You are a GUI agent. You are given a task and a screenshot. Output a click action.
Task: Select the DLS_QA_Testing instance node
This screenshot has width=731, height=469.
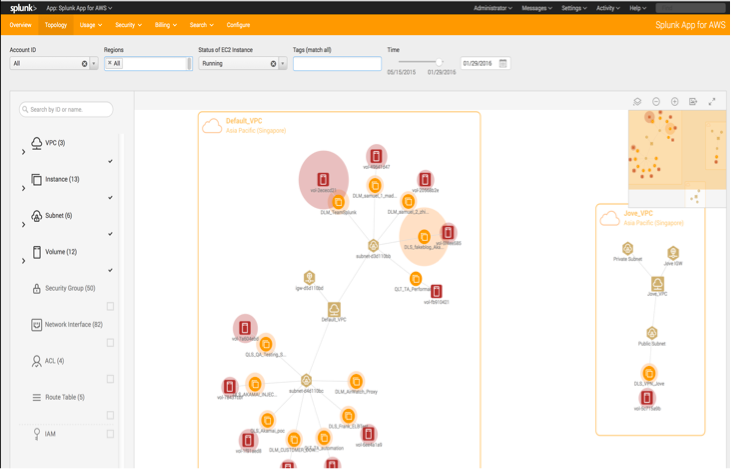(266, 345)
